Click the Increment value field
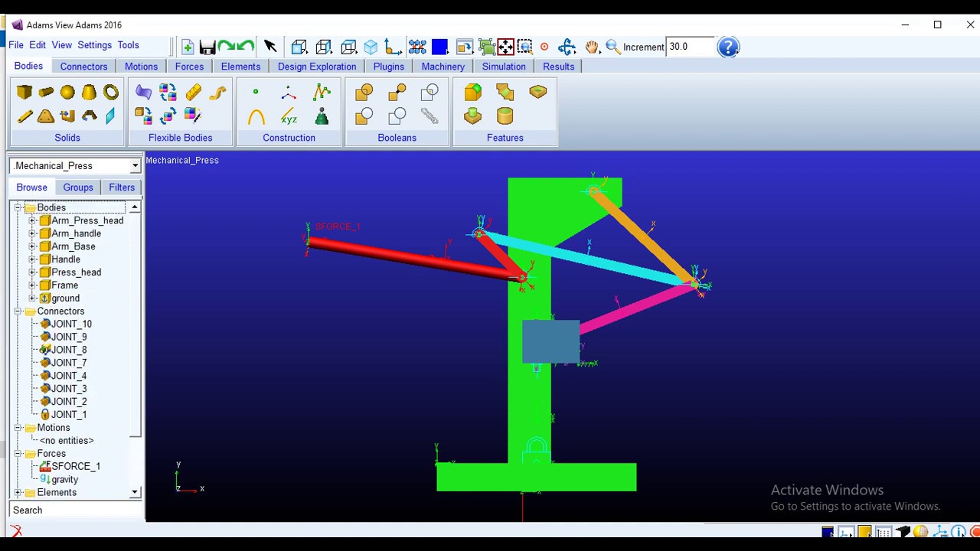 click(690, 47)
